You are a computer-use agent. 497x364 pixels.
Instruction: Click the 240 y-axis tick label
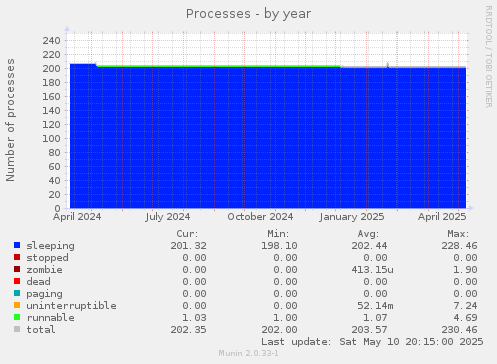click(52, 41)
